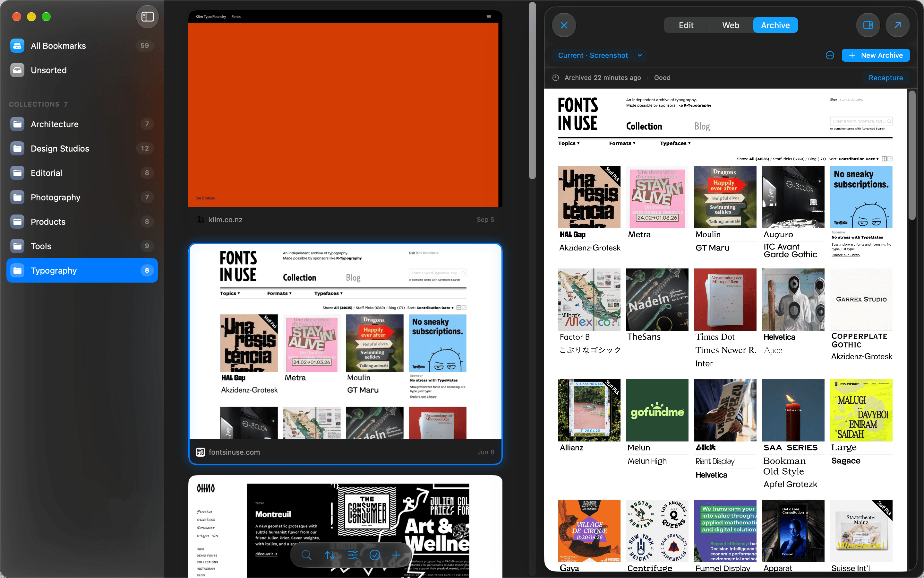The height and width of the screenshot is (578, 924).
Task: Click the archived time clock icon
Action: coord(556,78)
